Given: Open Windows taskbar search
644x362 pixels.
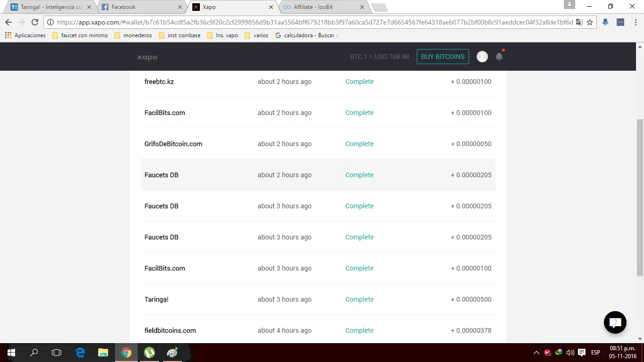Looking at the screenshot, I should (34, 352).
